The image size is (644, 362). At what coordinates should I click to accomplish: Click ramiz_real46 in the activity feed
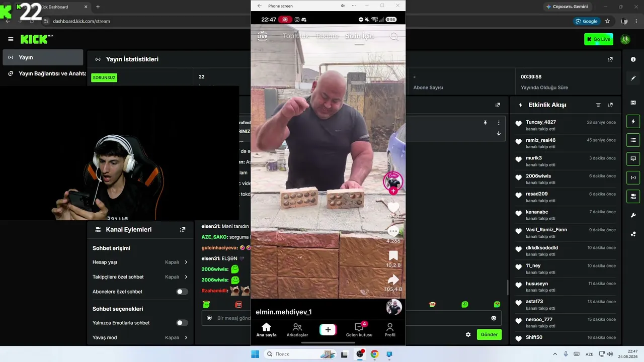541,140
